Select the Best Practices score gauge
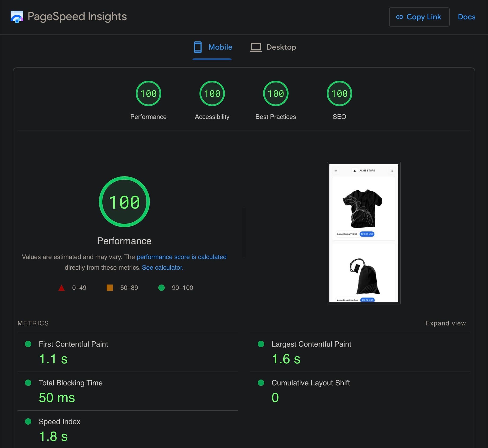The width and height of the screenshot is (488, 448). click(x=276, y=93)
